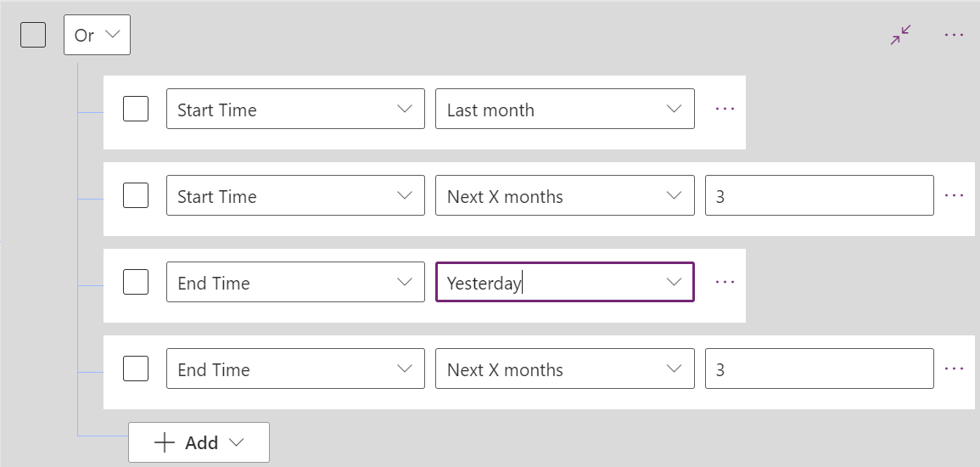Click the Add button

(199, 442)
